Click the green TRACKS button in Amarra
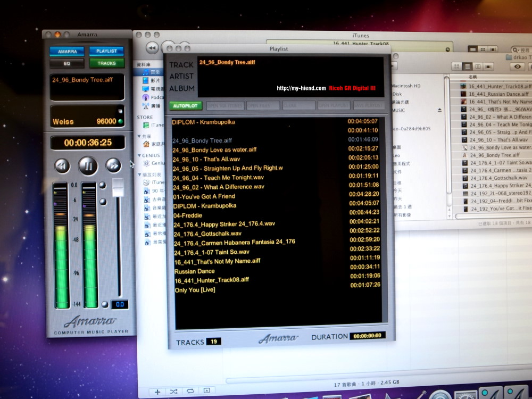Image resolution: width=532 pixels, height=399 pixels. (x=106, y=63)
